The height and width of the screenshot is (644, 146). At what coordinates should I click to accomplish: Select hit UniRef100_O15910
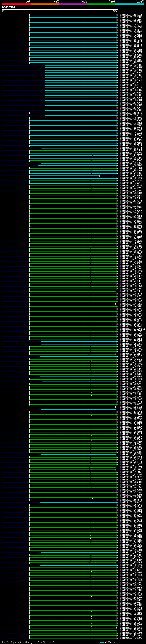click(131, 206)
